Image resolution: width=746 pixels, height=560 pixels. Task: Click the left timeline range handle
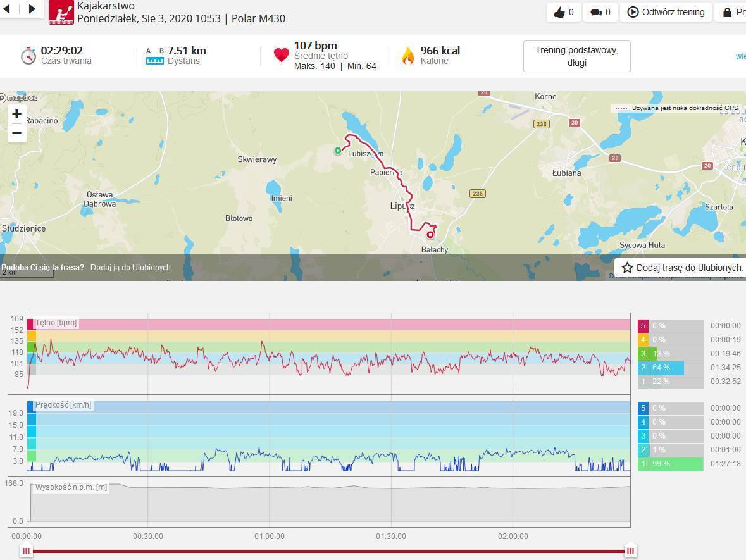point(26,551)
